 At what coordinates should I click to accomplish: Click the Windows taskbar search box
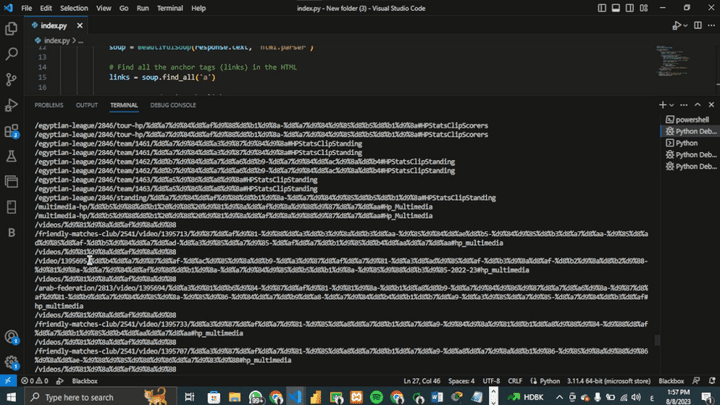[100, 396]
